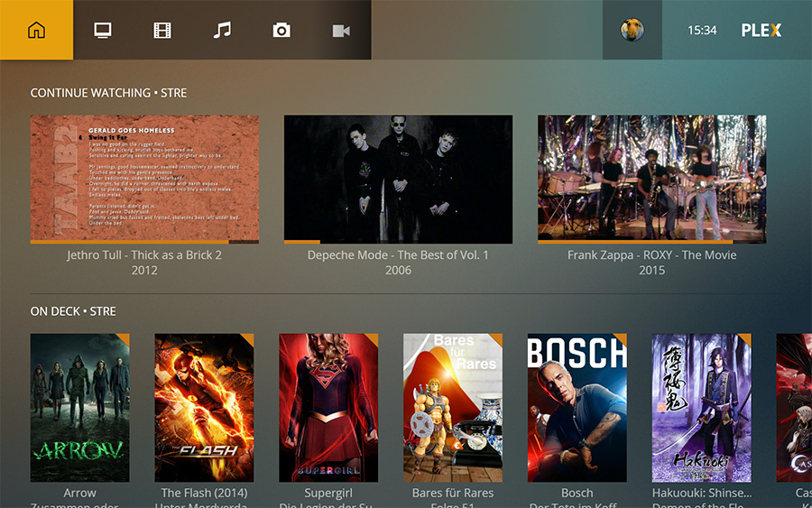Open the Photos camera icon

coord(281,30)
